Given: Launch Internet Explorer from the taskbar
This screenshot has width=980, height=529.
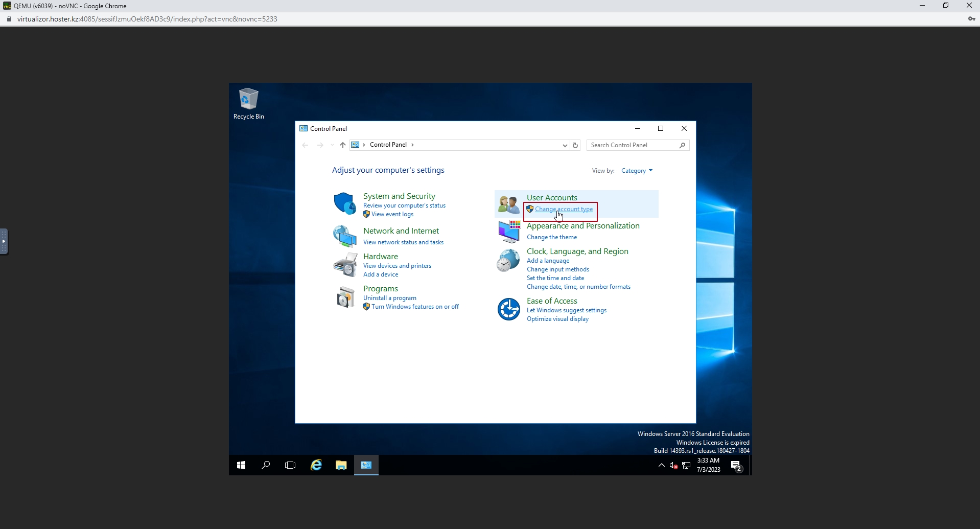Looking at the screenshot, I should tap(316, 465).
